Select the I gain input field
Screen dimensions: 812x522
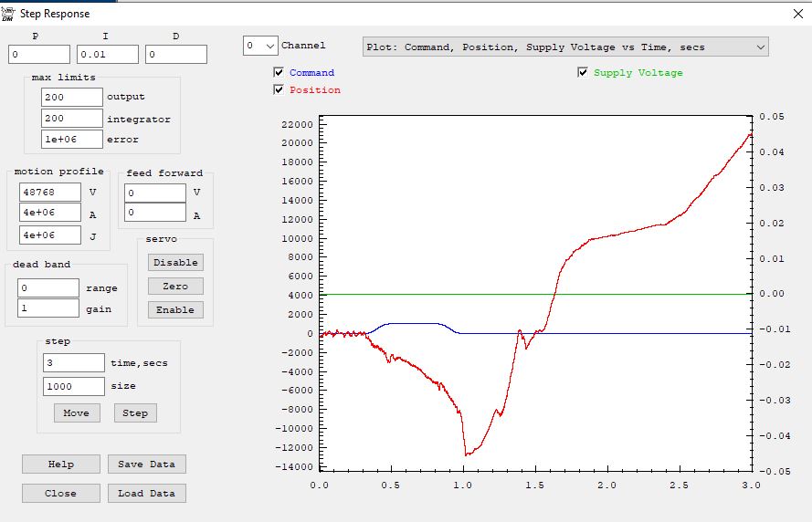tap(107, 55)
